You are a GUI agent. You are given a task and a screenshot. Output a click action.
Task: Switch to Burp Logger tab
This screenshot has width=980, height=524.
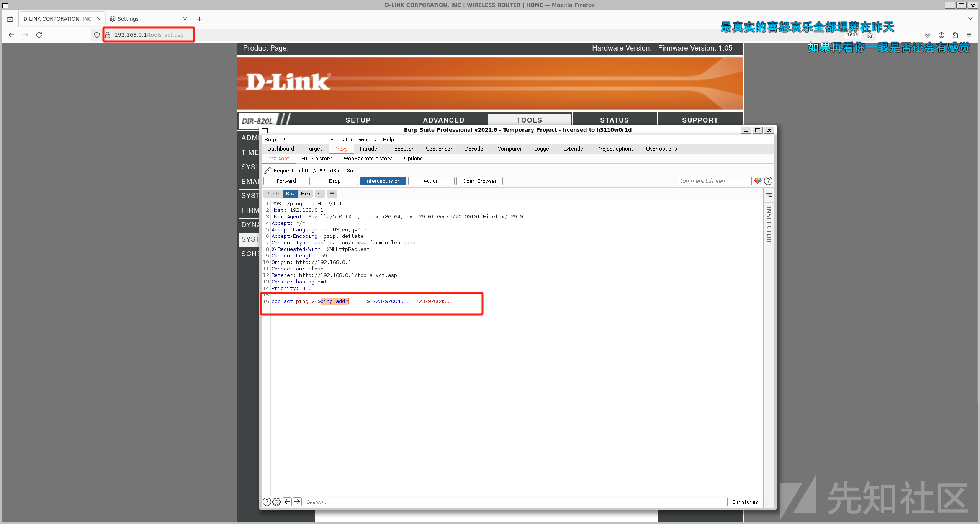[x=543, y=149]
